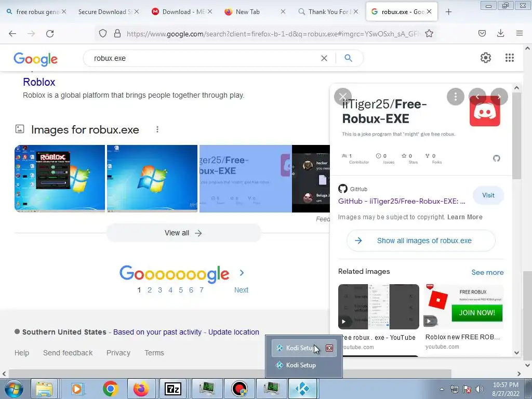This screenshot has height=399, width=532.
Task: Launch Chrome from the taskbar
Action: coord(110,389)
